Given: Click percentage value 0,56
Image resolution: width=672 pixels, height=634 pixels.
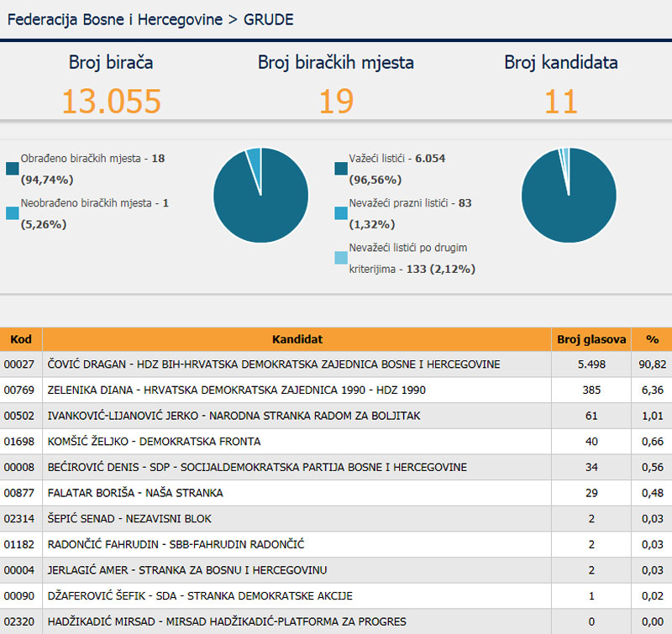Looking at the screenshot, I should pyautogui.click(x=653, y=467).
